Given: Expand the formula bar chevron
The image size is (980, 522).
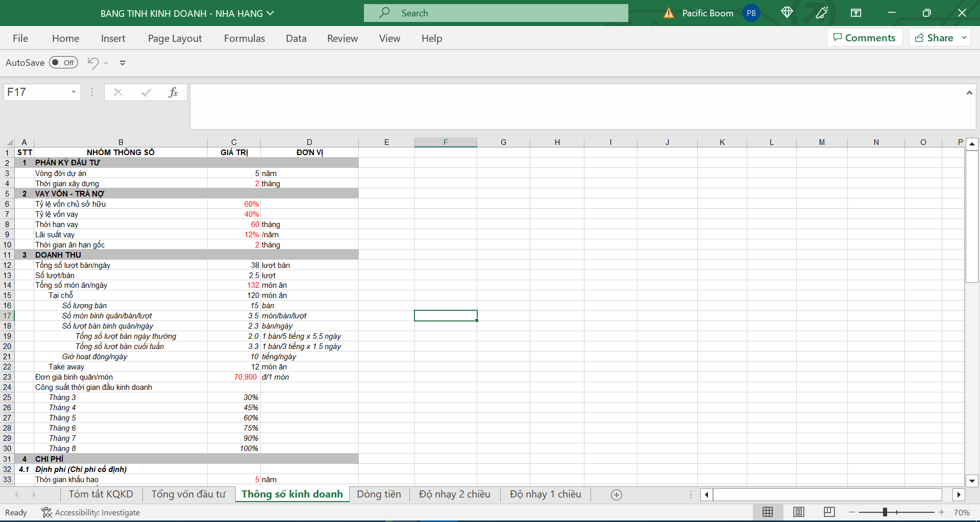Looking at the screenshot, I should [x=969, y=93].
